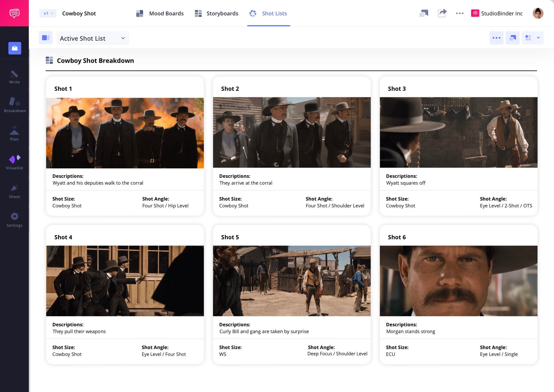This screenshot has height=392, width=554.
Task: Open the Active Shot List dropdown
Action: click(93, 38)
